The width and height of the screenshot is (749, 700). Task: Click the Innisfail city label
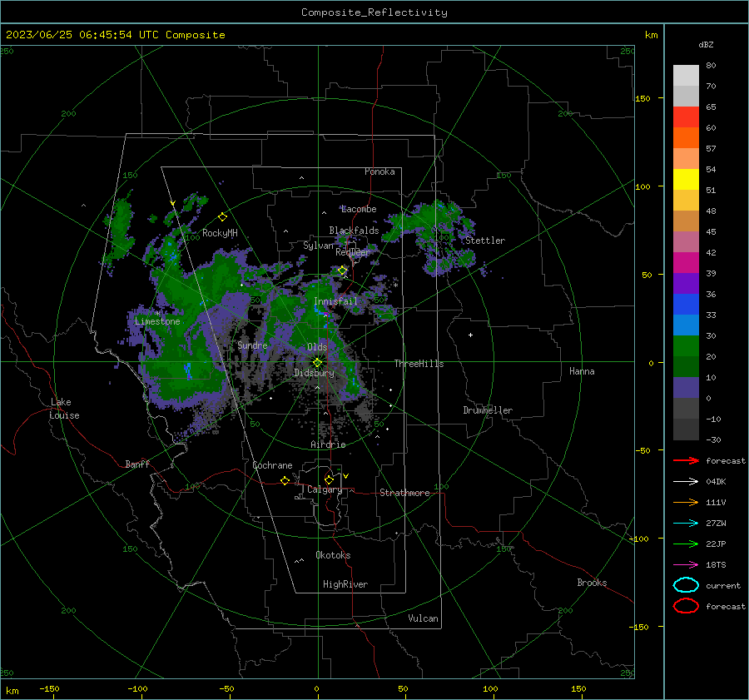(x=335, y=301)
